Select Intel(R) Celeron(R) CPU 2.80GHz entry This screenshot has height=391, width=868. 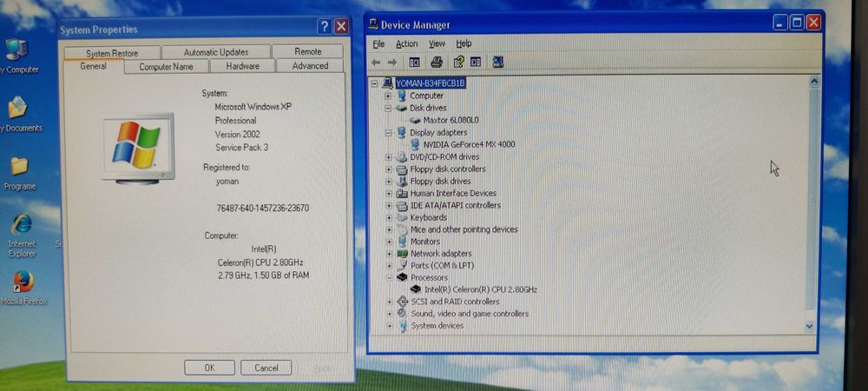[x=481, y=289]
